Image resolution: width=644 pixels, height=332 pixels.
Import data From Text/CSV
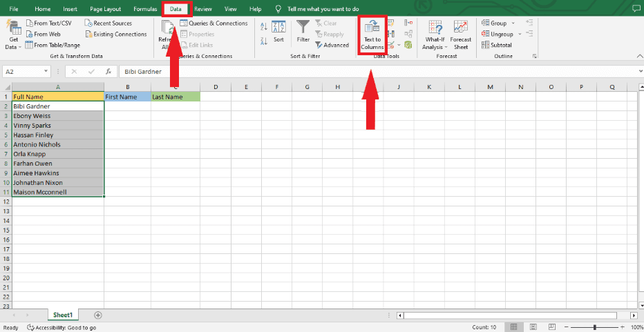pos(49,23)
